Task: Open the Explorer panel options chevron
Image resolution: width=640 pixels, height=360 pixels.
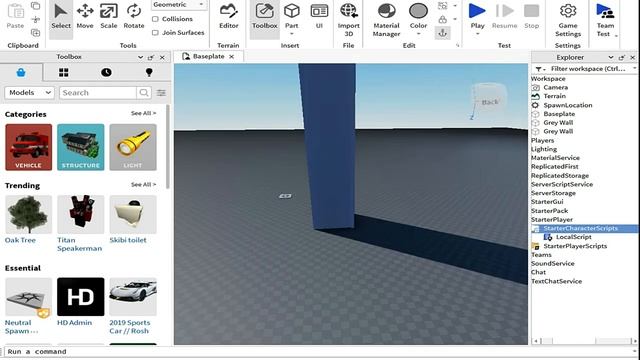Action: tap(611, 58)
